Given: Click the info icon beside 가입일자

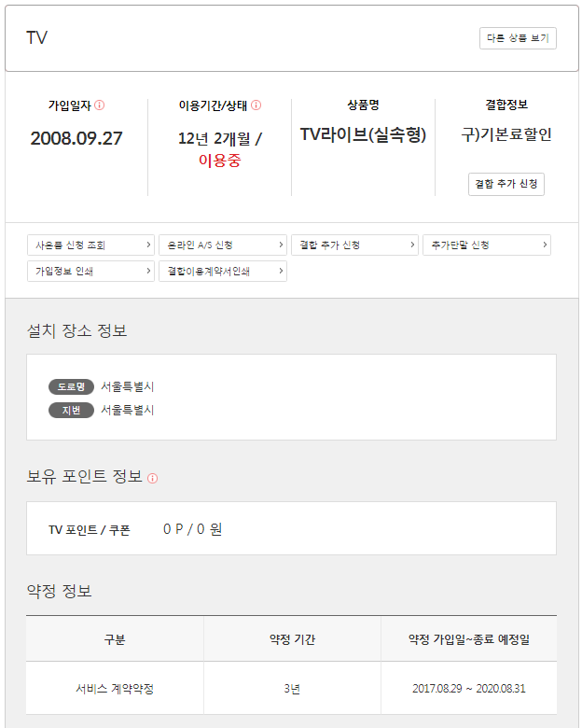Looking at the screenshot, I should 100,105.
